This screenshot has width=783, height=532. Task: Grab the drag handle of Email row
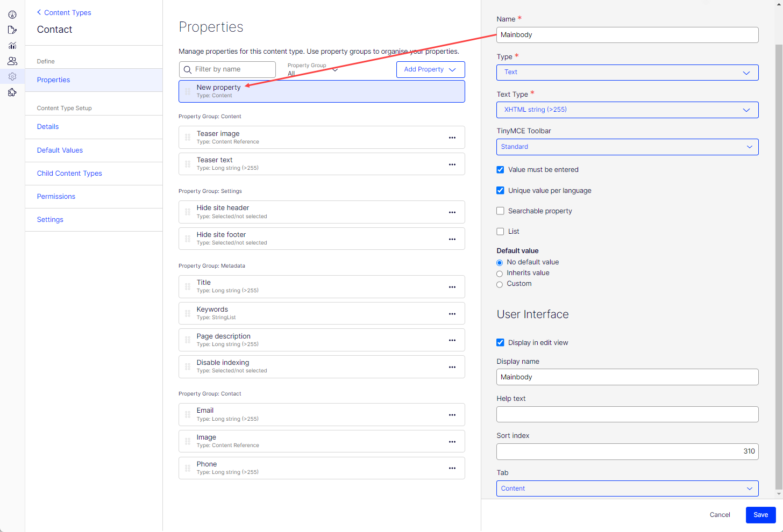[x=188, y=415]
